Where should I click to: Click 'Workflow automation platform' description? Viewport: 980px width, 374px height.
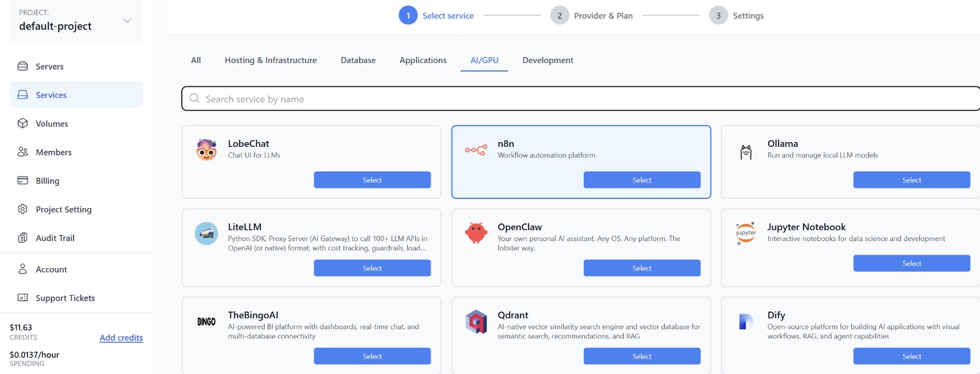(x=546, y=155)
